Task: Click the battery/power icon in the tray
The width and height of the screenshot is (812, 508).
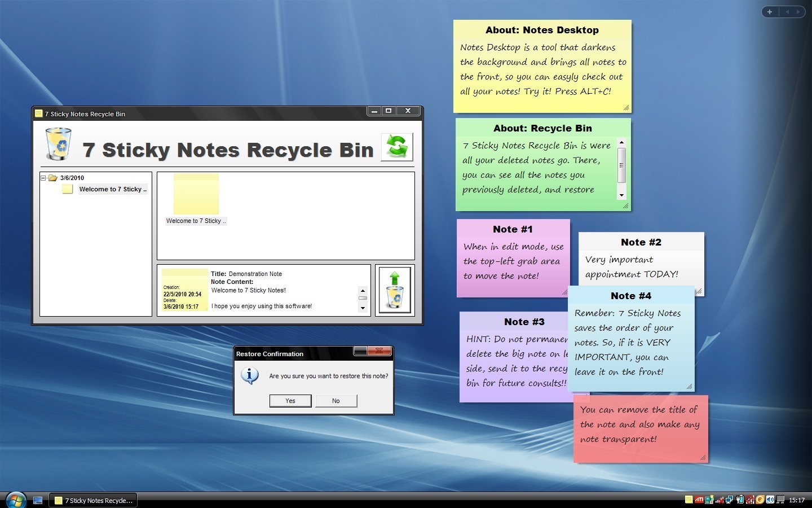Action: (x=739, y=500)
